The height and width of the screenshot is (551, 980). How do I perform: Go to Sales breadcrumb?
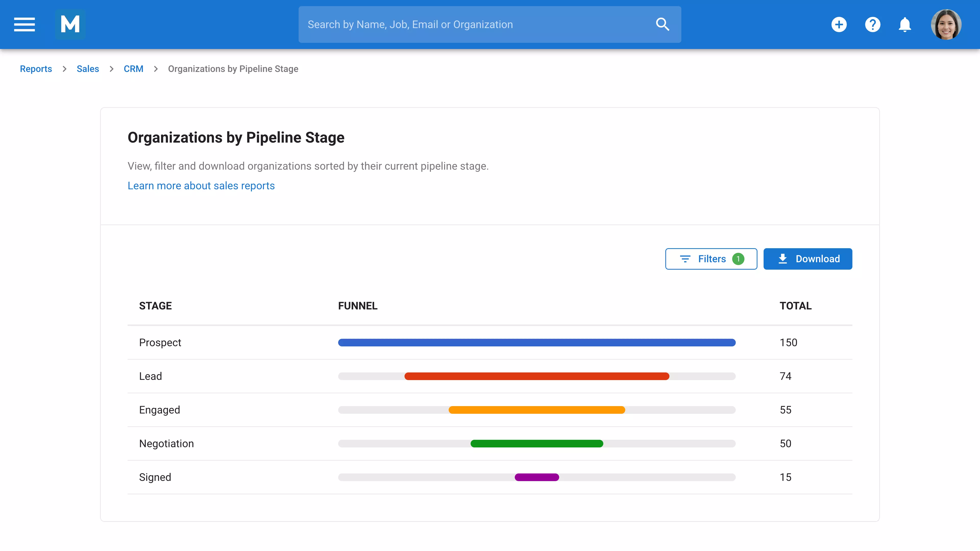[88, 69]
